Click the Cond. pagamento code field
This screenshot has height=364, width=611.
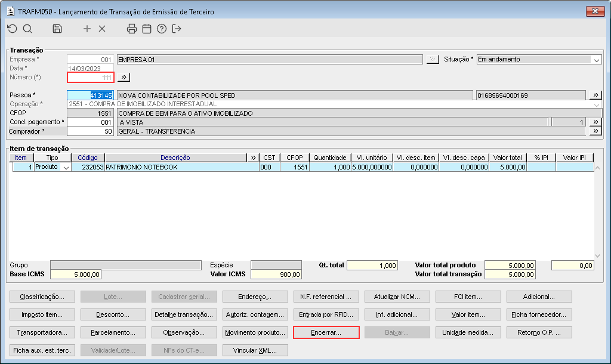[91, 122]
